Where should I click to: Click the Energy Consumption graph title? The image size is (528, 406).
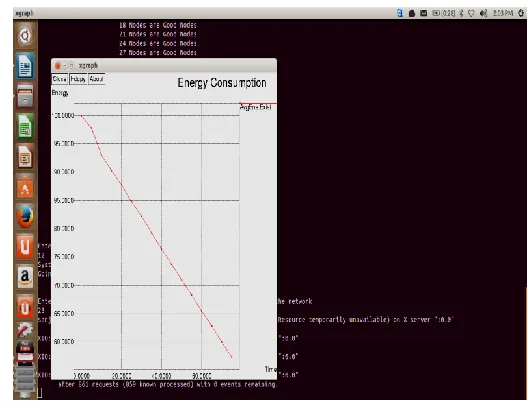tap(222, 83)
